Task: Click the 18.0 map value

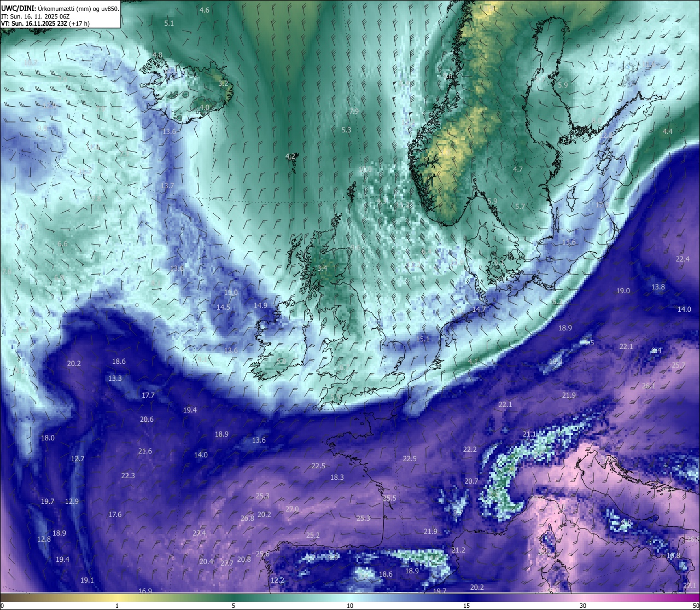Action: click(x=48, y=438)
